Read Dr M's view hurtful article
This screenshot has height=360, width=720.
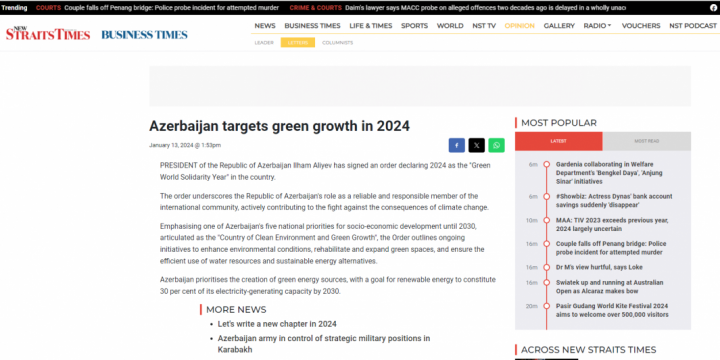coord(599,267)
